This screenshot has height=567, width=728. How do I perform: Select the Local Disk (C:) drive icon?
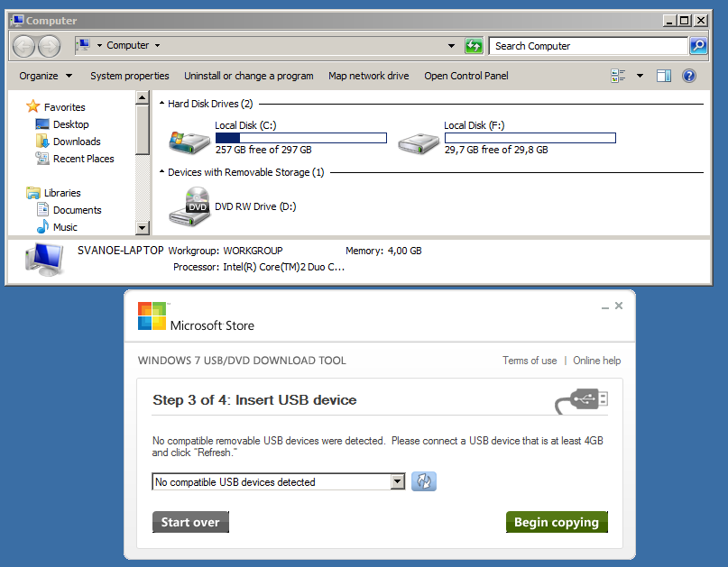tap(189, 142)
